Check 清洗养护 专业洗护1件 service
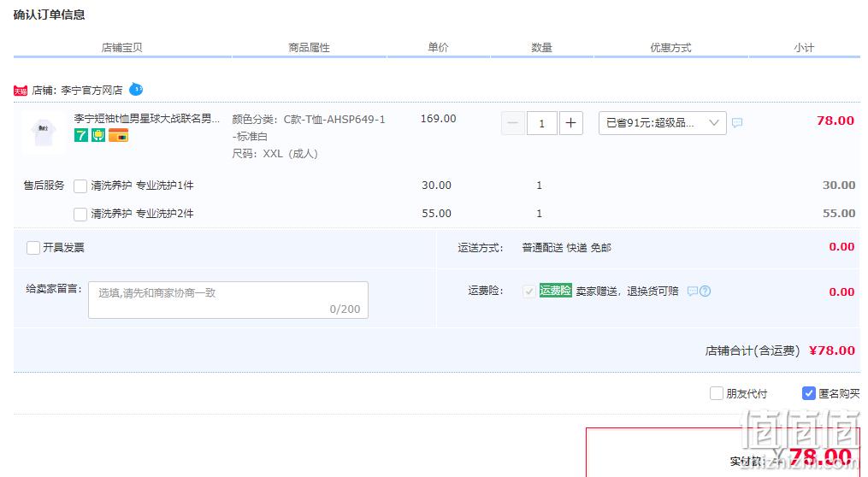Viewport: 868px width, 477px height. [x=80, y=186]
